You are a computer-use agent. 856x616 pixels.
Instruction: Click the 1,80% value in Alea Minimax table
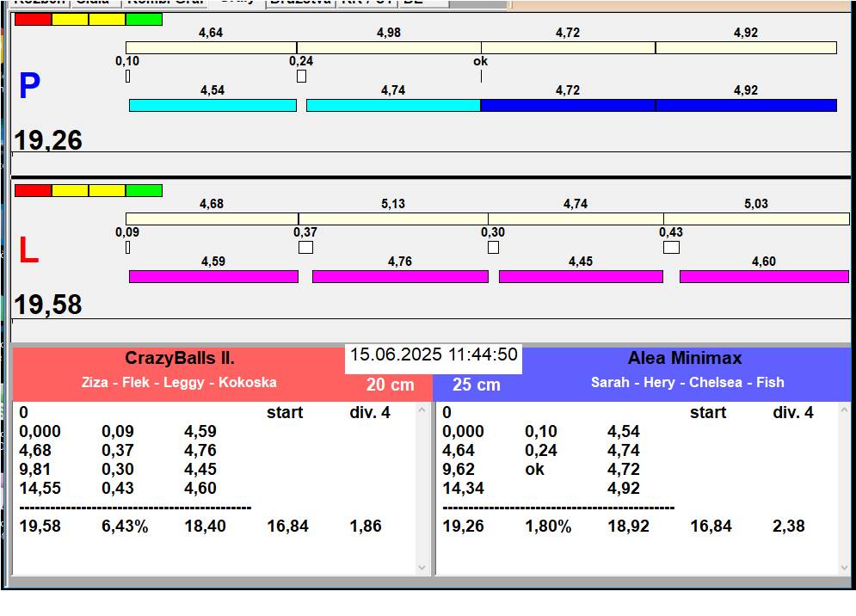click(548, 526)
